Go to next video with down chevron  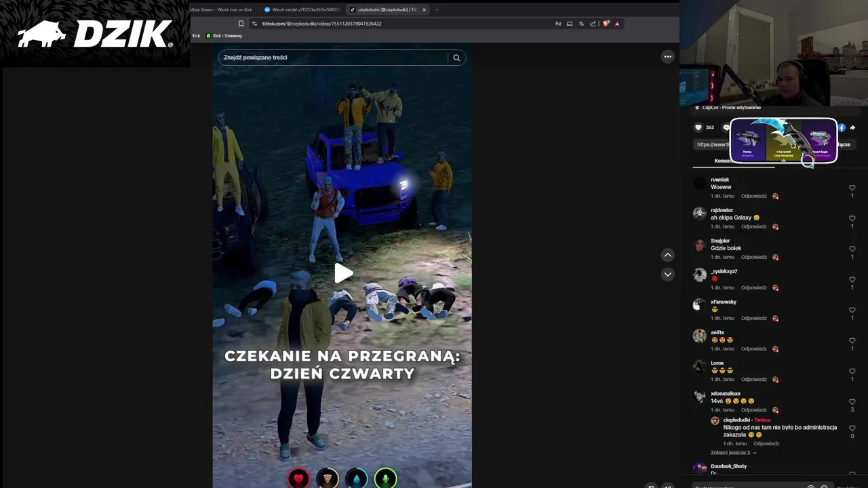point(668,274)
